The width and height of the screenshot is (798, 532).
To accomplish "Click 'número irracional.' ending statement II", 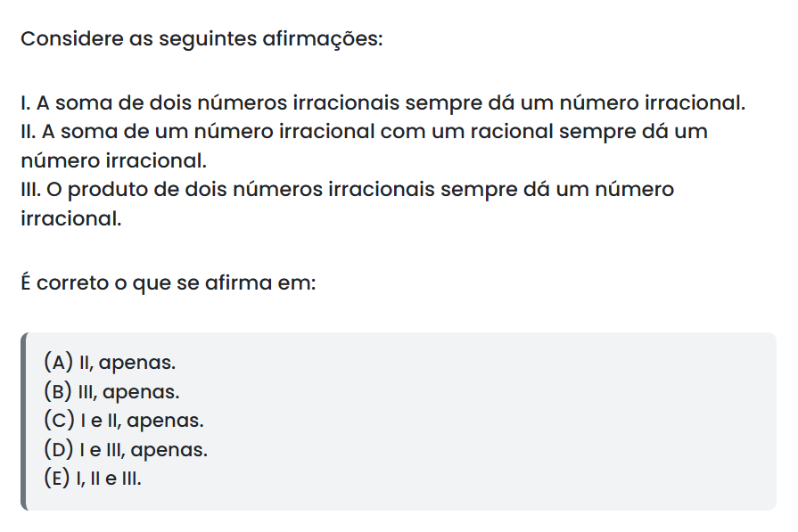I will (x=113, y=160).
